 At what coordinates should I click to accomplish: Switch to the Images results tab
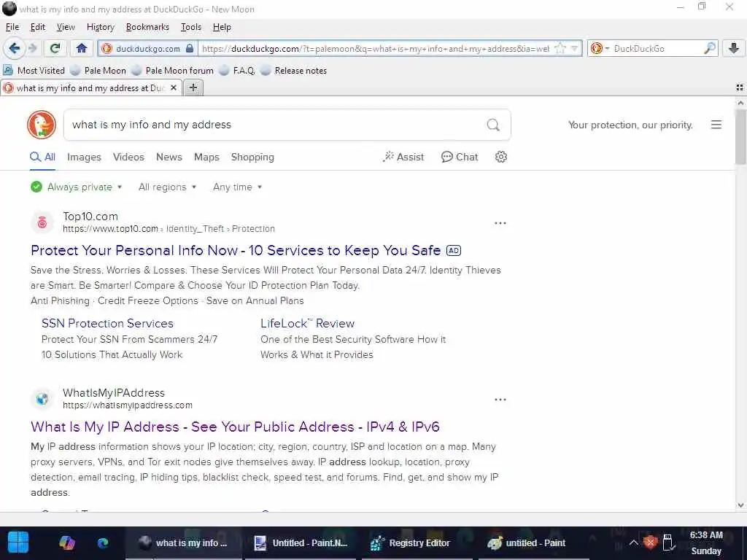pos(84,157)
